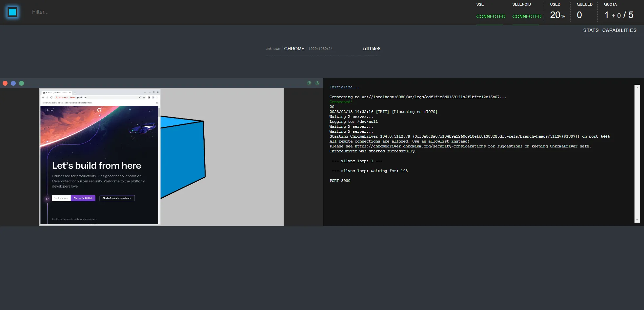644x310 pixels.
Task: Expand the CHROME session row details
Action: pos(294,49)
